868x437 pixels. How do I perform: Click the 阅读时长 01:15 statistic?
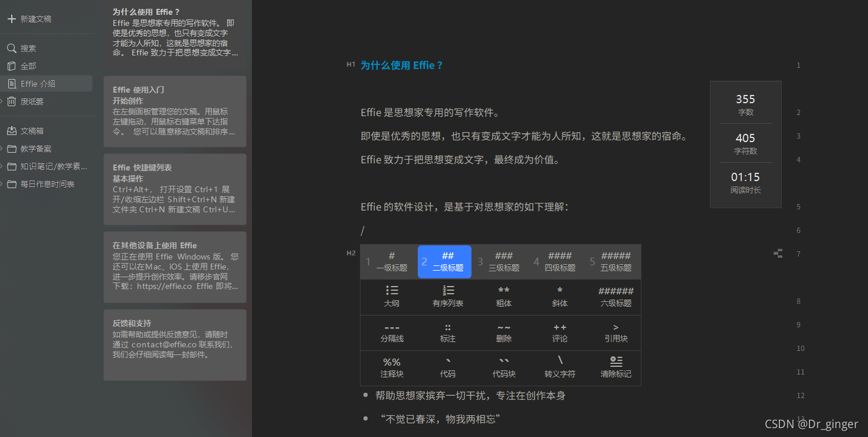tap(746, 182)
